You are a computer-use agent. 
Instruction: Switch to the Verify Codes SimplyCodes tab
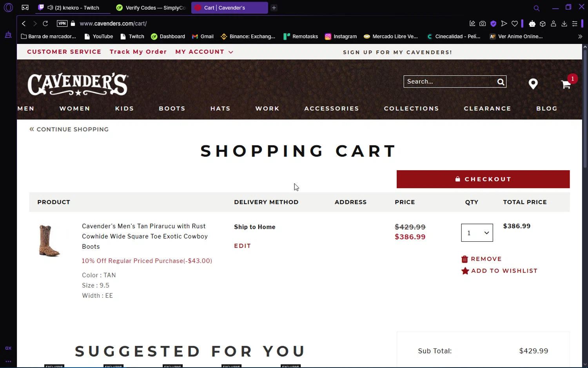[x=151, y=8]
